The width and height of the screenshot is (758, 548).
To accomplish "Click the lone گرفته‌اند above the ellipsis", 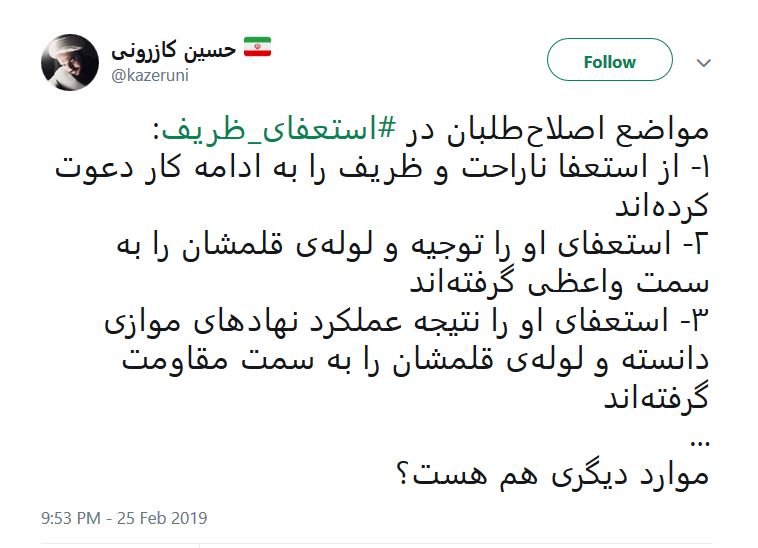I will (657, 399).
